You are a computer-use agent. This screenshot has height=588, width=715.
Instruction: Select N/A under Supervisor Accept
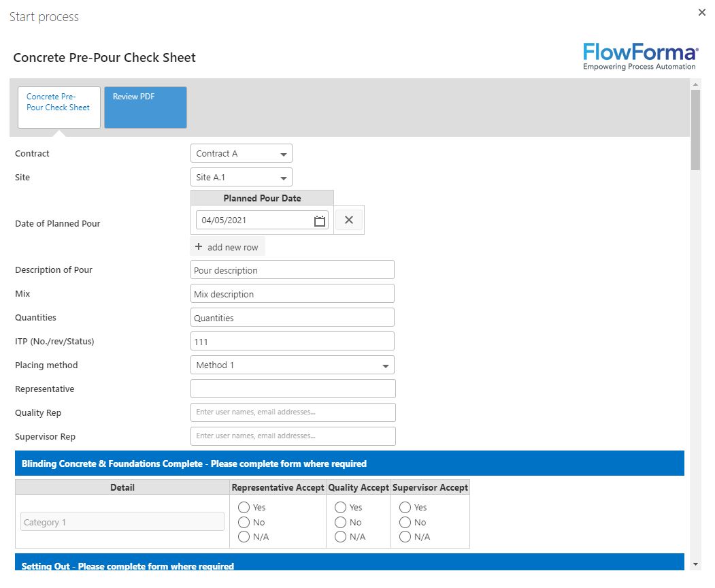point(405,537)
